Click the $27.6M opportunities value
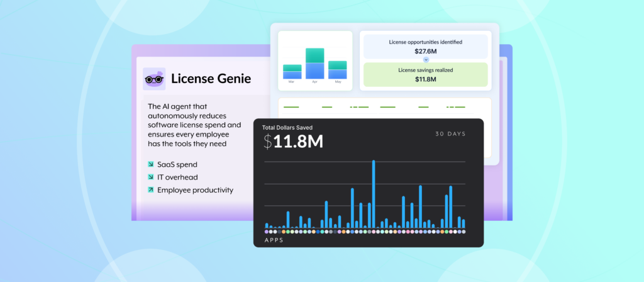The image size is (644, 282). pyautogui.click(x=426, y=50)
